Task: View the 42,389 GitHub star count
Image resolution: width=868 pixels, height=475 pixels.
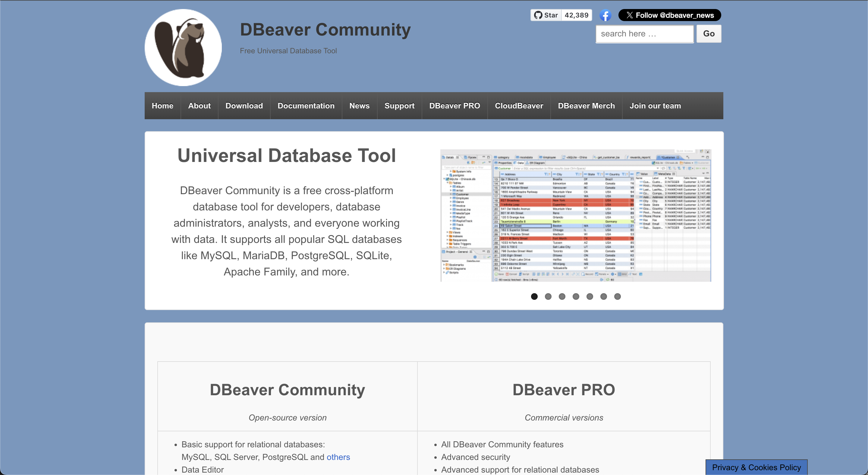Action: [576, 15]
